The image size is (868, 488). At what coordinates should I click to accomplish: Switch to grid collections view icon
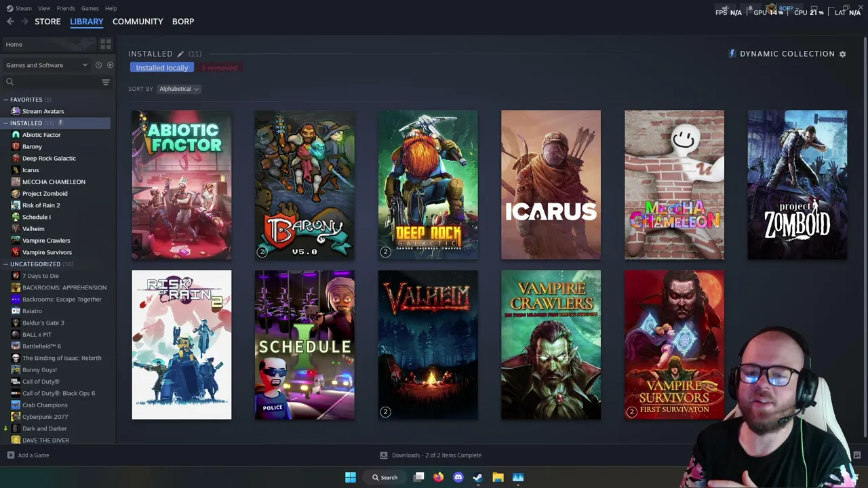click(106, 44)
